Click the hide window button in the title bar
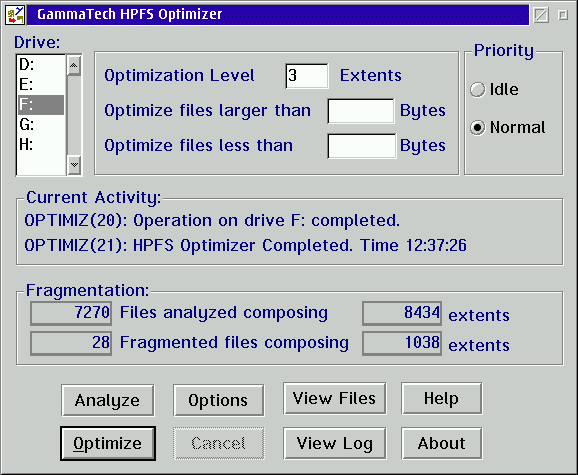 click(541, 15)
